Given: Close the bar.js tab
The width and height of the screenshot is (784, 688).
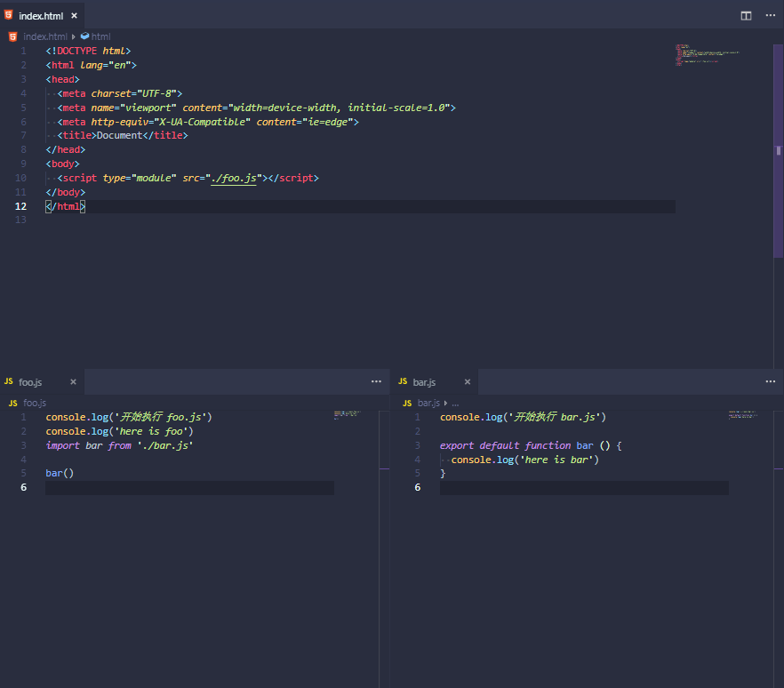Looking at the screenshot, I should [468, 382].
